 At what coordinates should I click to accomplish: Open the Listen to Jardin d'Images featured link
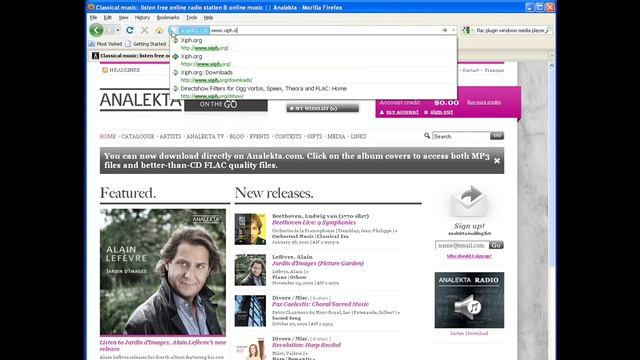(163, 345)
